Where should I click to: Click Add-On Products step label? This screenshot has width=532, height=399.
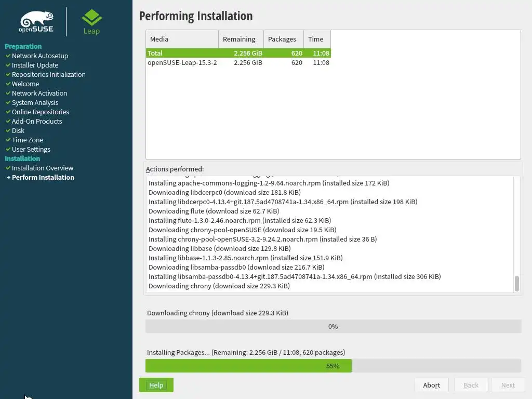[x=37, y=121]
